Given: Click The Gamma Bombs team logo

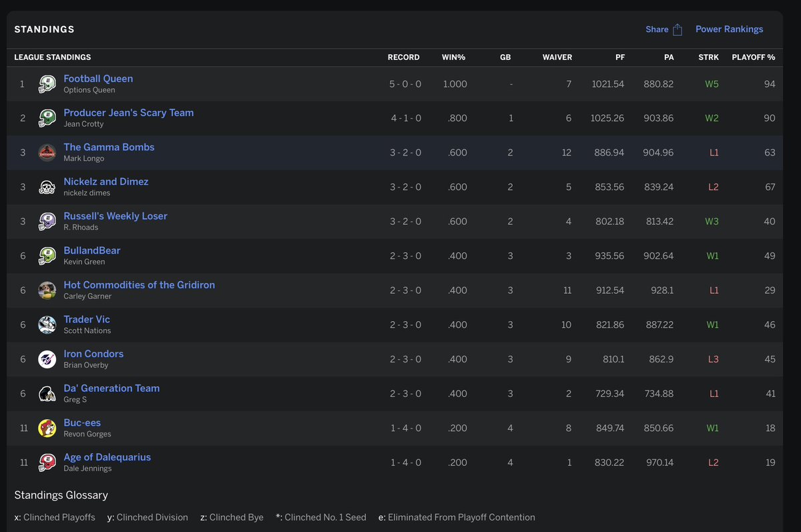Looking at the screenshot, I should (47, 152).
